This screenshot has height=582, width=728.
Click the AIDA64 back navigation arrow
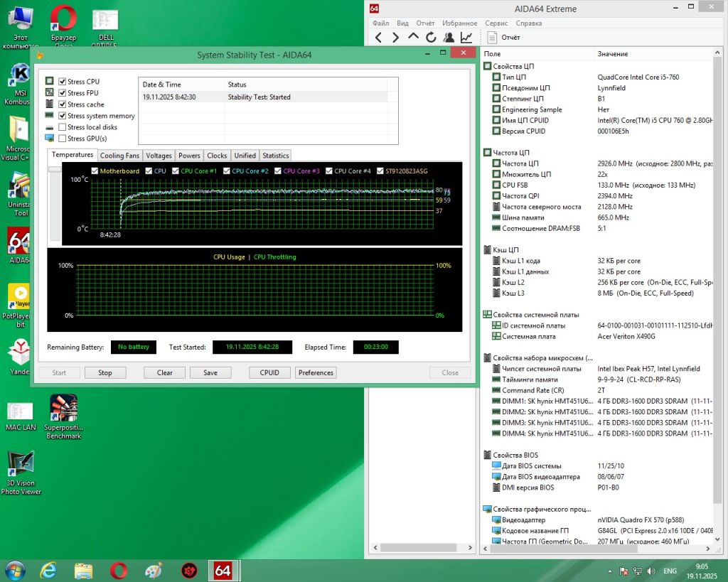[378, 38]
